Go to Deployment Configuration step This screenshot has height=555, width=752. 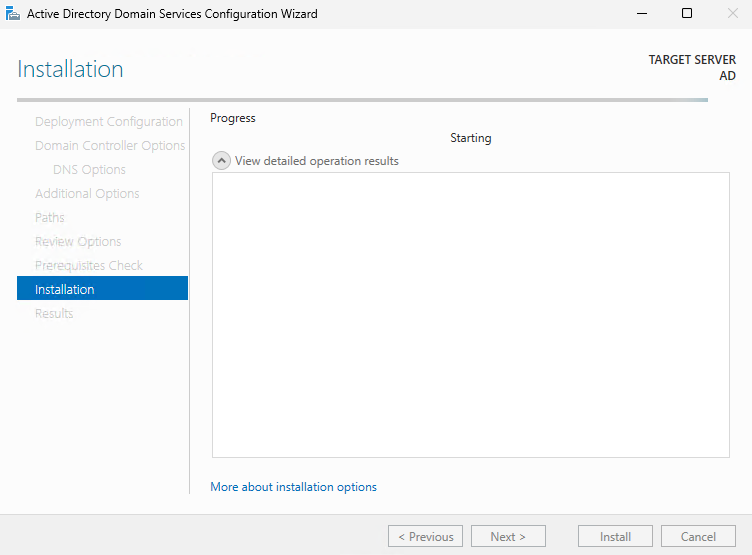[x=108, y=122]
